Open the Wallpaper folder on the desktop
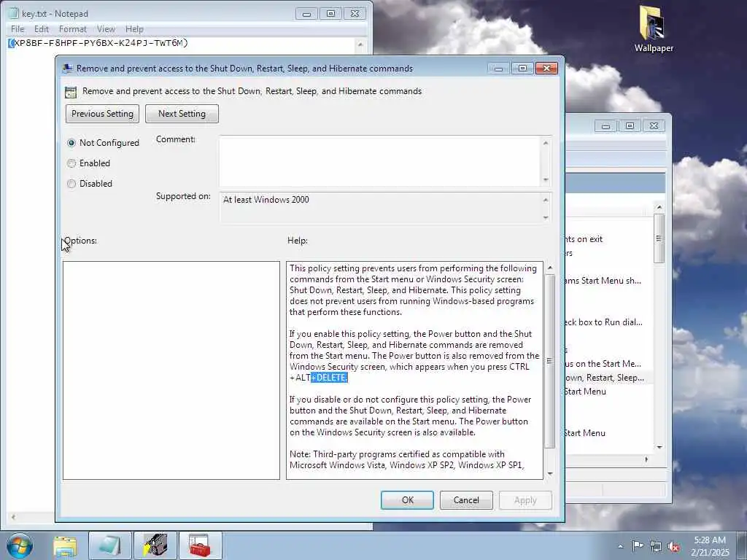The image size is (747, 560). point(654,28)
